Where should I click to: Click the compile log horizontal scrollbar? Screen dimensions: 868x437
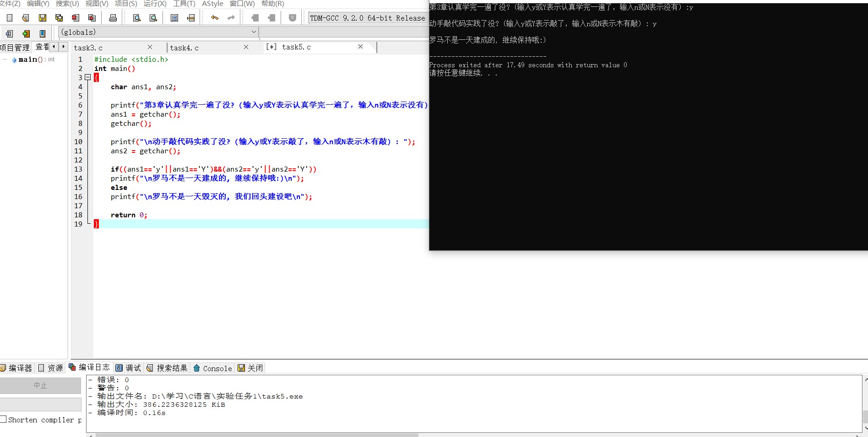coord(256,435)
